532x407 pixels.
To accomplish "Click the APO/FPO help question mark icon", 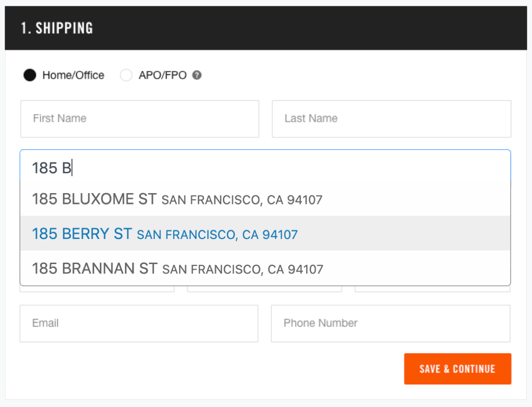I will tap(197, 75).
